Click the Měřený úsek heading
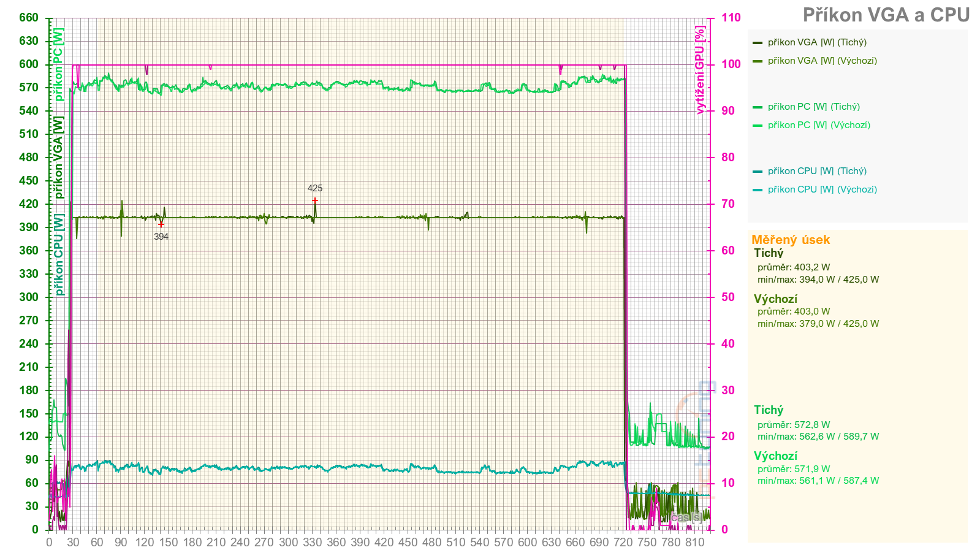 point(791,240)
